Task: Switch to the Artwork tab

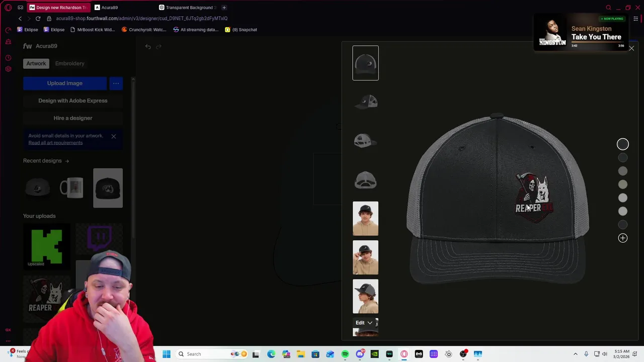Action: [x=36, y=63]
